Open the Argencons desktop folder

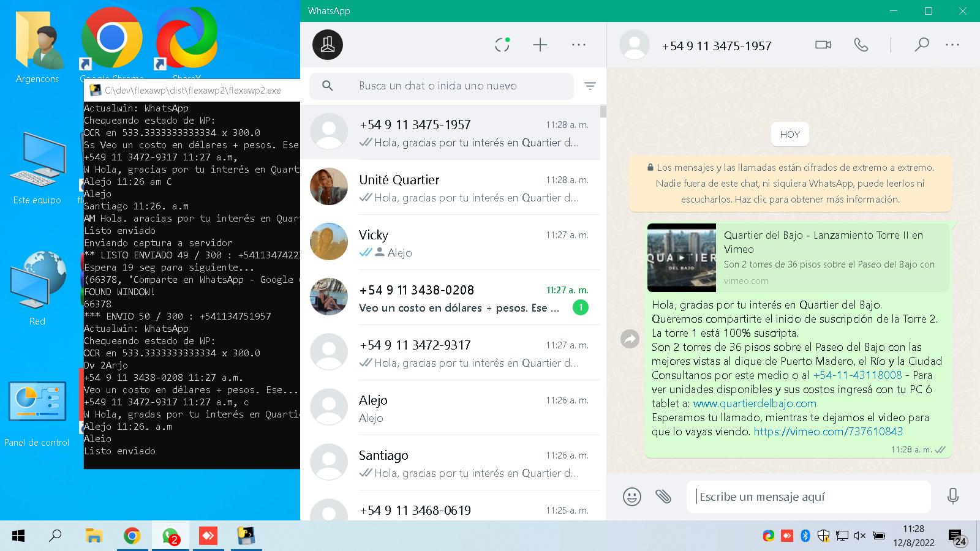pos(37,46)
